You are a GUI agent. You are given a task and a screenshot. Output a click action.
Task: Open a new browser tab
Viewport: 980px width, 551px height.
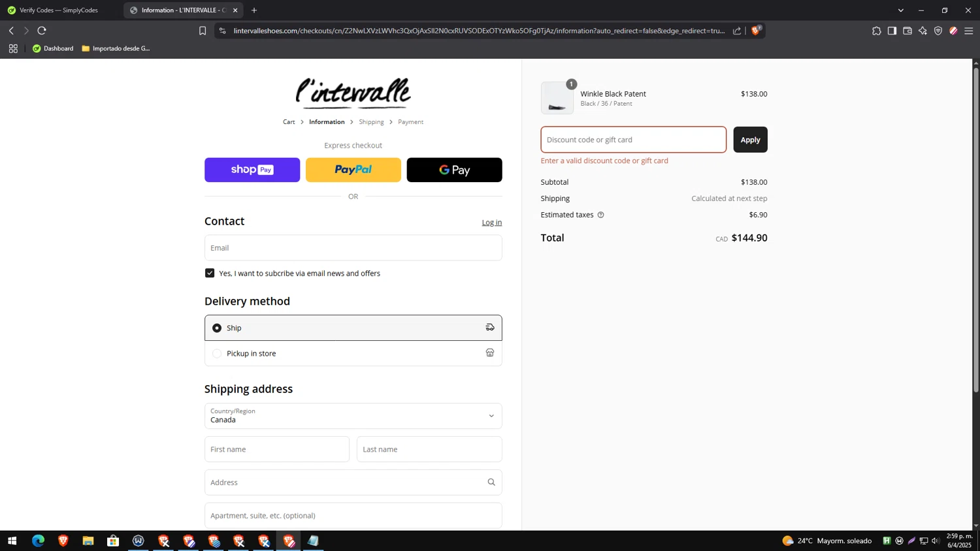254,10
